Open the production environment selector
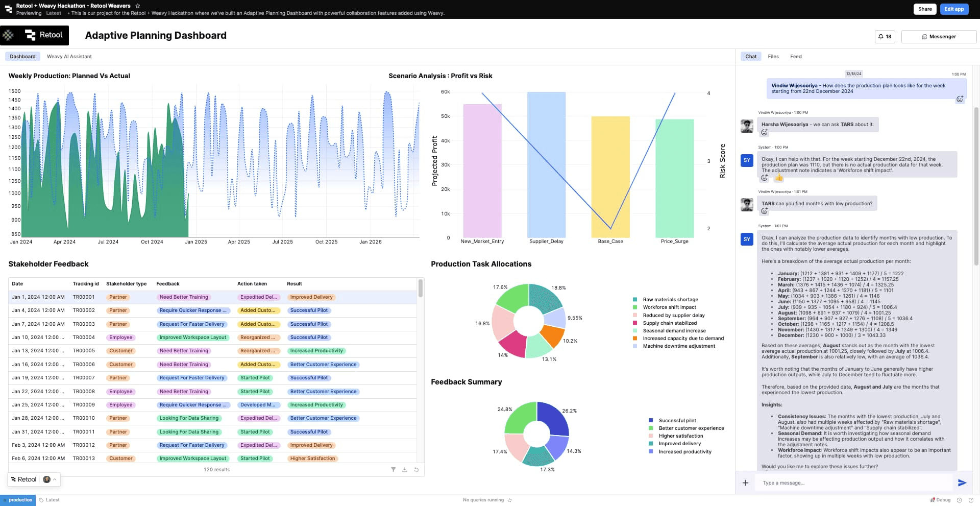980x506 pixels. coord(18,500)
